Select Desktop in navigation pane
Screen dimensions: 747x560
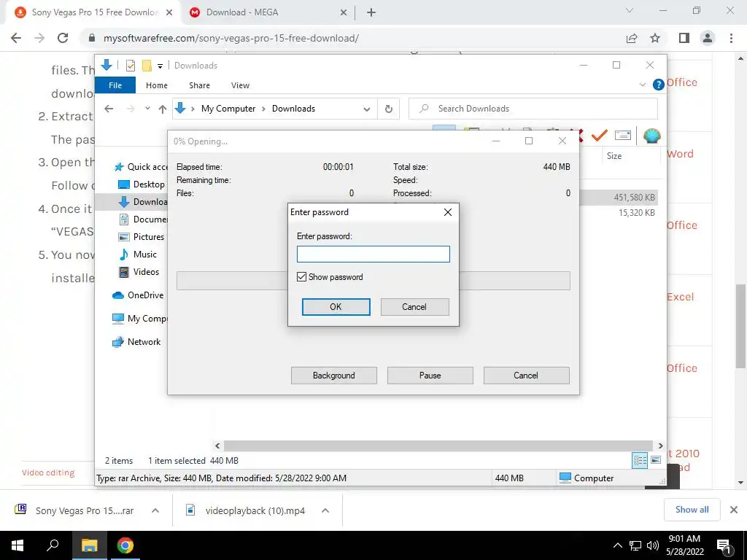click(x=141, y=184)
